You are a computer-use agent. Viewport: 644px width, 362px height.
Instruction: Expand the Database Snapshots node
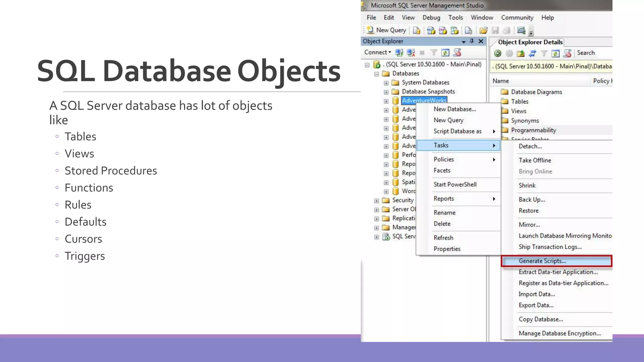click(386, 92)
